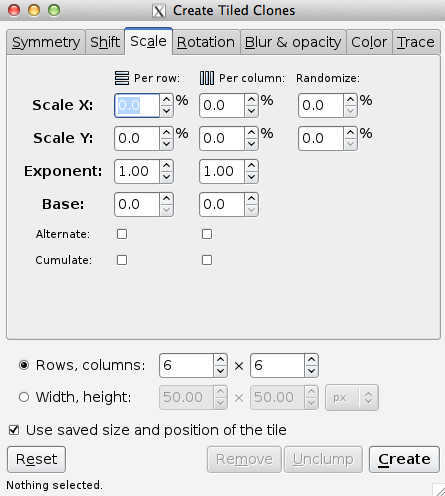Open the Blur & opacity tab
The height and width of the screenshot is (496, 445).
[x=293, y=42]
